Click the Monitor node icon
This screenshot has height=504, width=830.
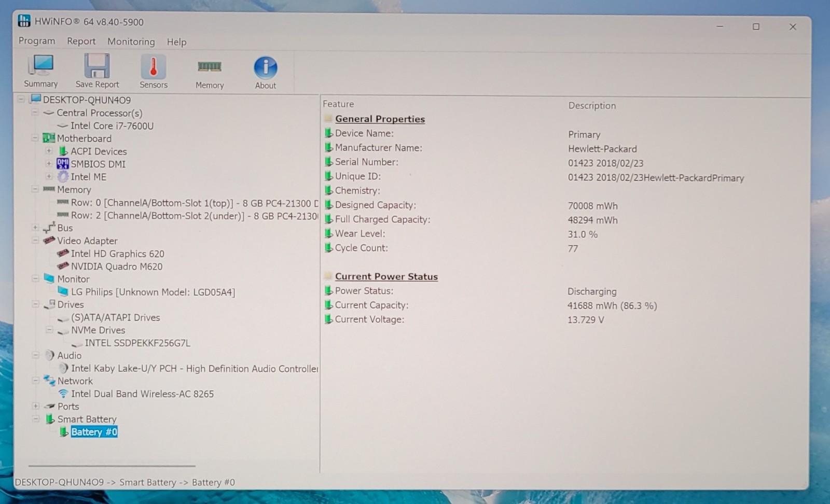49,278
